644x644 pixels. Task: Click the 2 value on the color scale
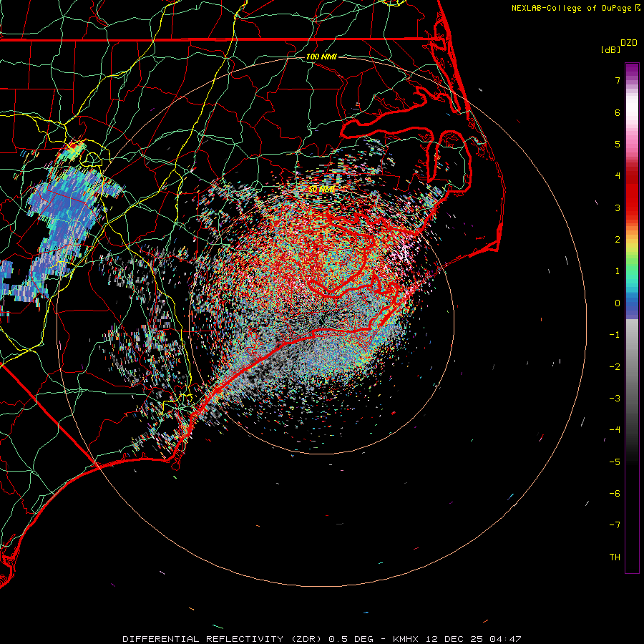[618, 240]
